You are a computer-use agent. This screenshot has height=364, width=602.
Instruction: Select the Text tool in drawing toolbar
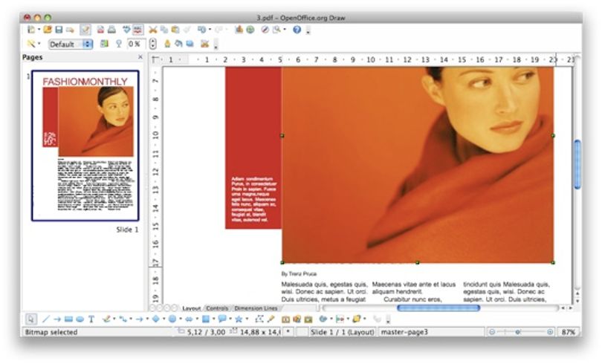[x=91, y=319]
